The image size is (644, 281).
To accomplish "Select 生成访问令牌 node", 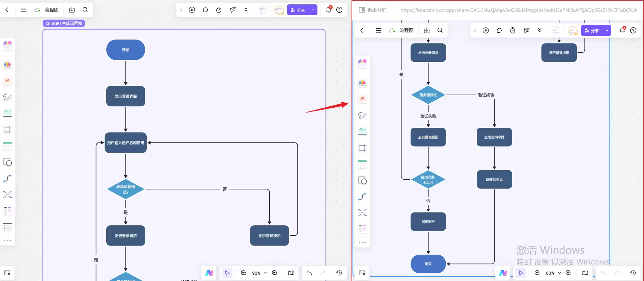I will click(494, 137).
